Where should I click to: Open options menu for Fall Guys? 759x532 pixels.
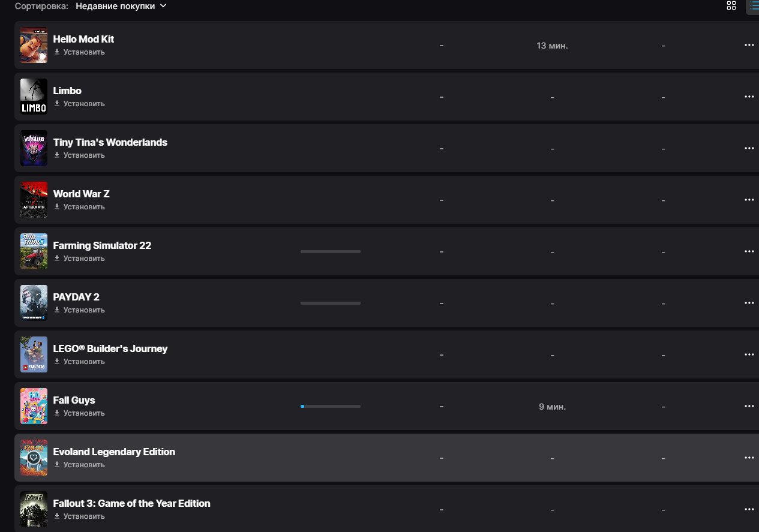pos(749,406)
